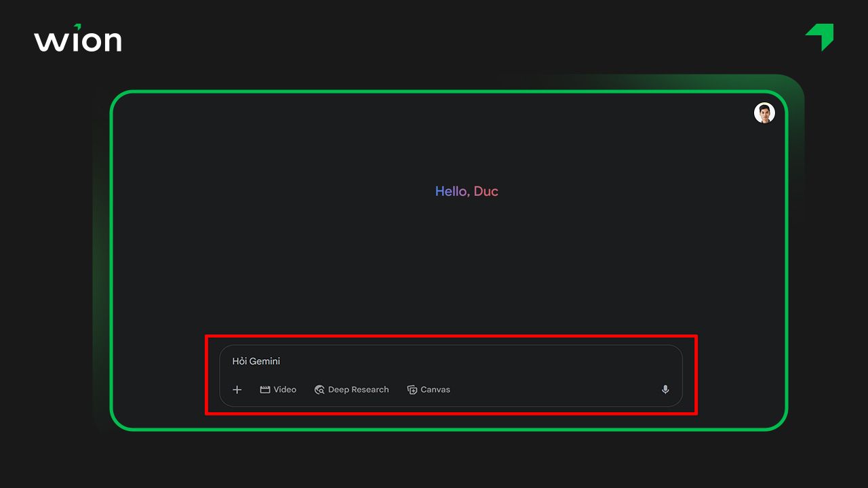Screen dimensions: 868x488
Task: Select the Deep Research text label
Action: click(x=358, y=390)
